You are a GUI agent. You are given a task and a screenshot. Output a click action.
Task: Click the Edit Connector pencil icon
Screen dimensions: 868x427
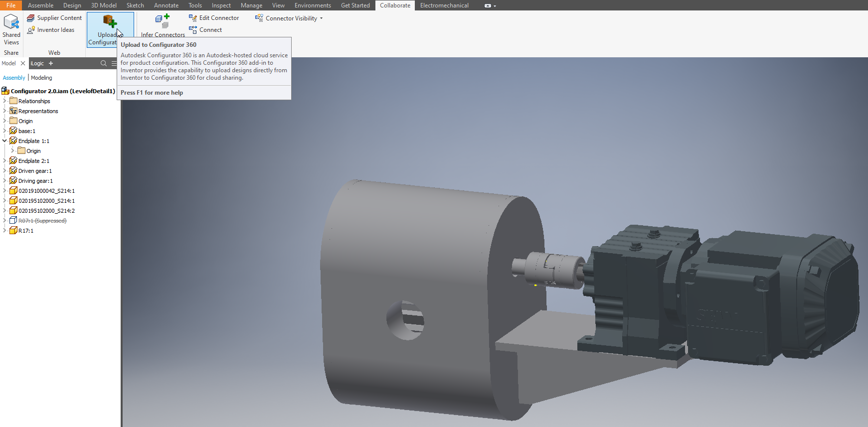pyautogui.click(x=193, y=18)
